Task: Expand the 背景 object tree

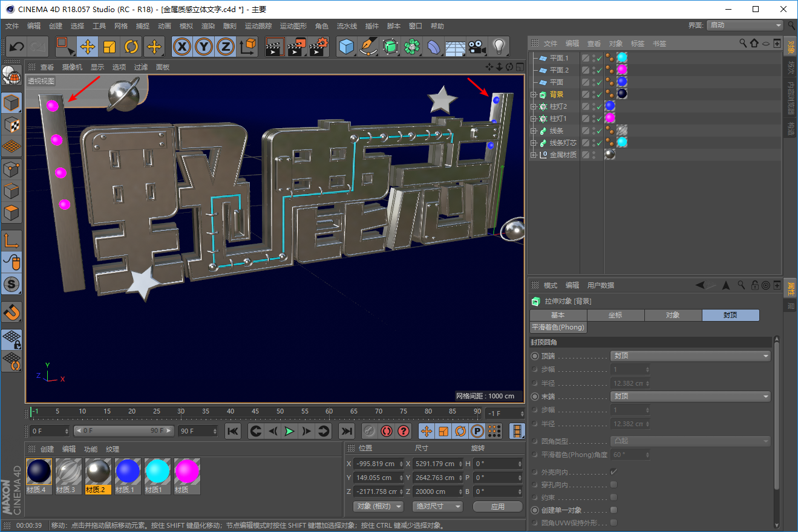Action: coord(534,94)
